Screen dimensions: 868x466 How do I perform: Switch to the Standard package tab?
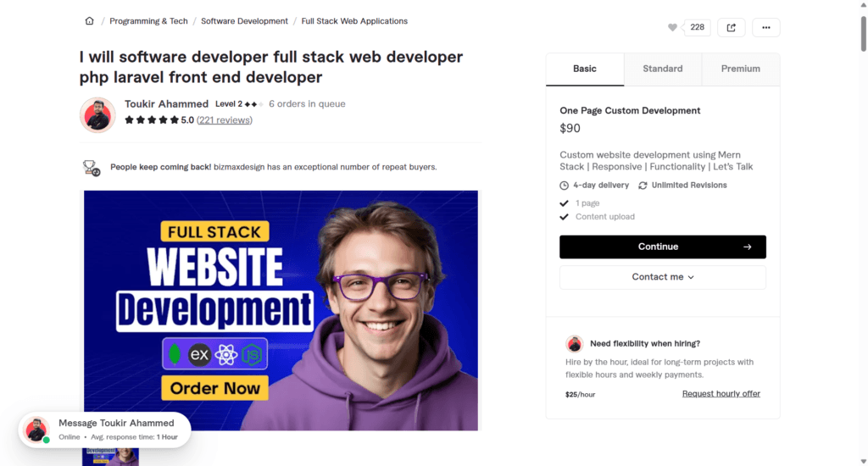click(x=663, y=69)
